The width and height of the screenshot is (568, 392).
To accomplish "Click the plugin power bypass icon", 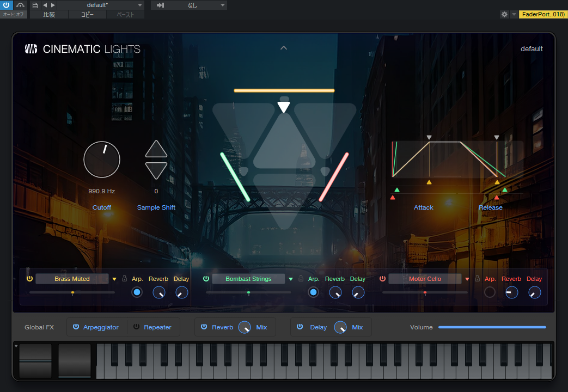I will (x=7, y=5).
